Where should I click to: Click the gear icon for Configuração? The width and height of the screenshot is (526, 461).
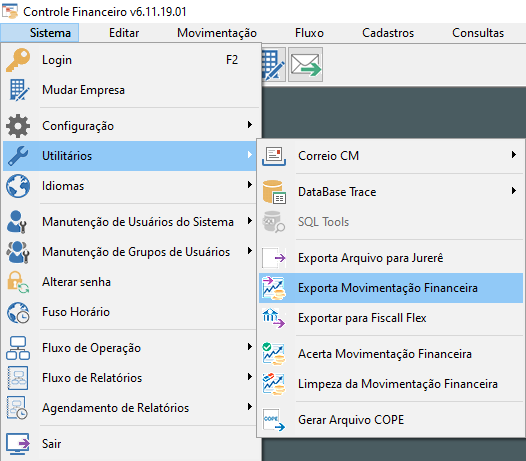[18, 126]
